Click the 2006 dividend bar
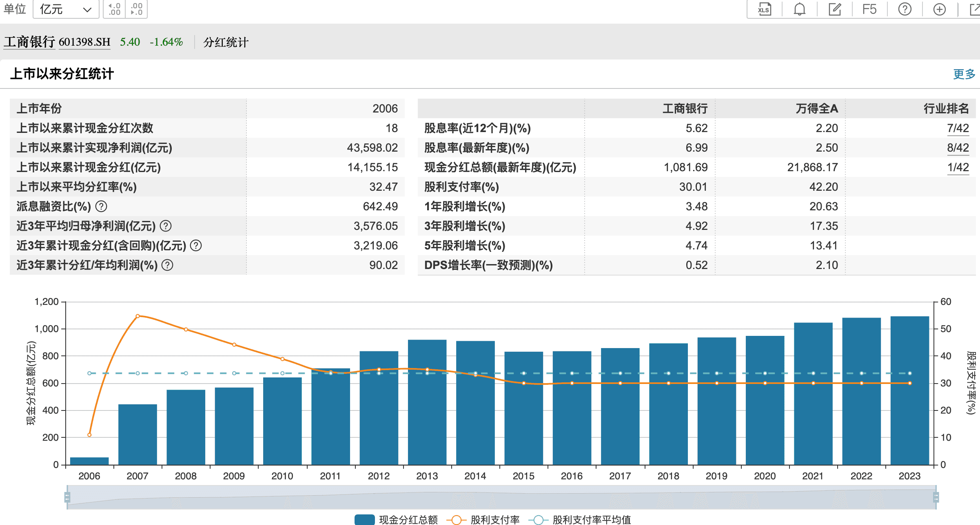Image resolution: width=980 pixels, height=525 pixels. [89, 461]
